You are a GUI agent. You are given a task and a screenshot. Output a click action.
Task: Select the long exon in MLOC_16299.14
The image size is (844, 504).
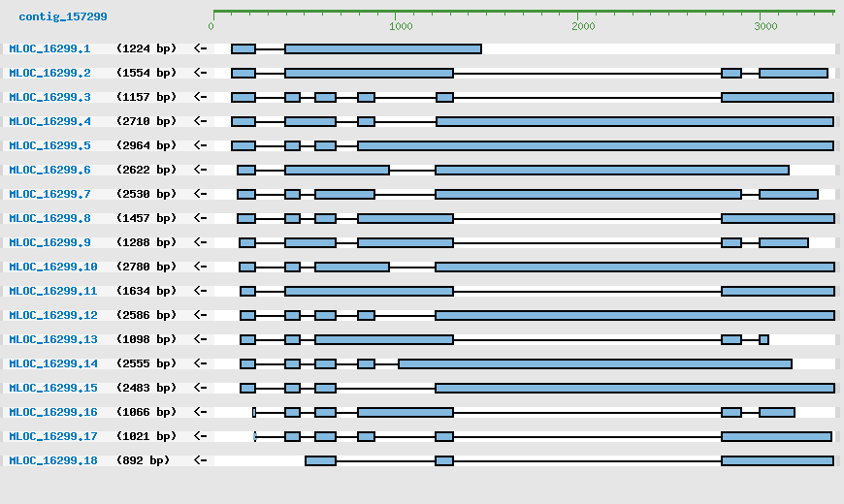(595, 363)
